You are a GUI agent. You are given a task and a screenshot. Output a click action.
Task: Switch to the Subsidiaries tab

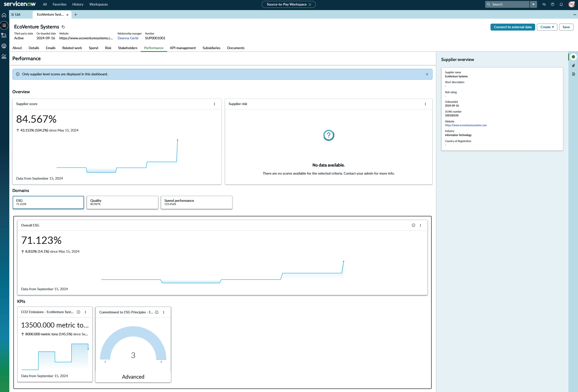(211, 48)
